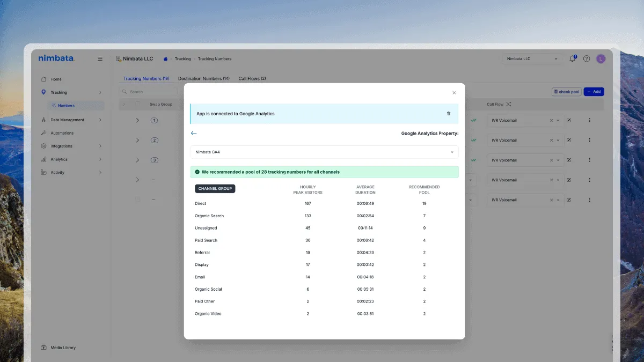Screen dimensions: 644x362
Task: Expand the swap group 2 row
Action: (137, 140)
